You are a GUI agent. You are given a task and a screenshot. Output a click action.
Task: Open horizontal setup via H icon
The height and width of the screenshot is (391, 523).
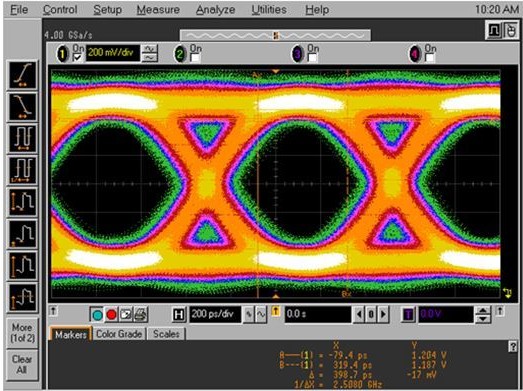point(179,315)
